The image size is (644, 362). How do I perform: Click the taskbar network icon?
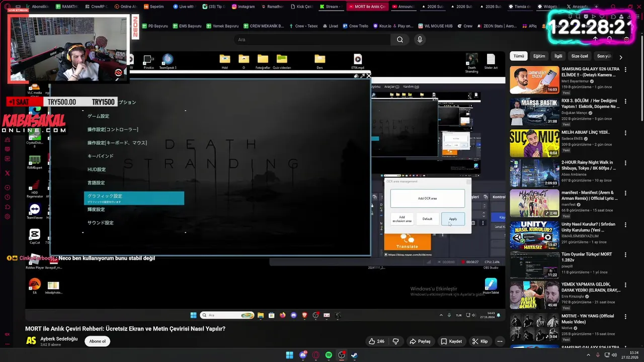(606, 355)
